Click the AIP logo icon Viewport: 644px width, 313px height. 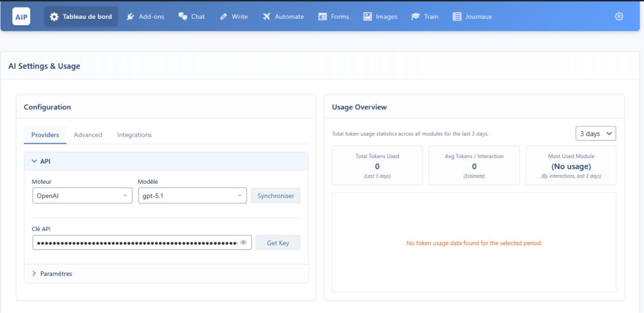point(21,16)
